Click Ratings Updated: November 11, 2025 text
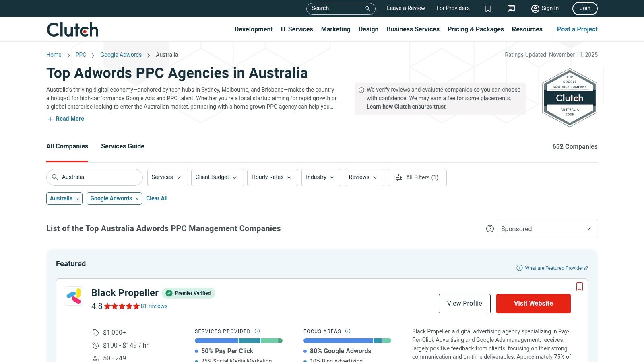Viewport: 644px width, 362px height. pos(551,55)
